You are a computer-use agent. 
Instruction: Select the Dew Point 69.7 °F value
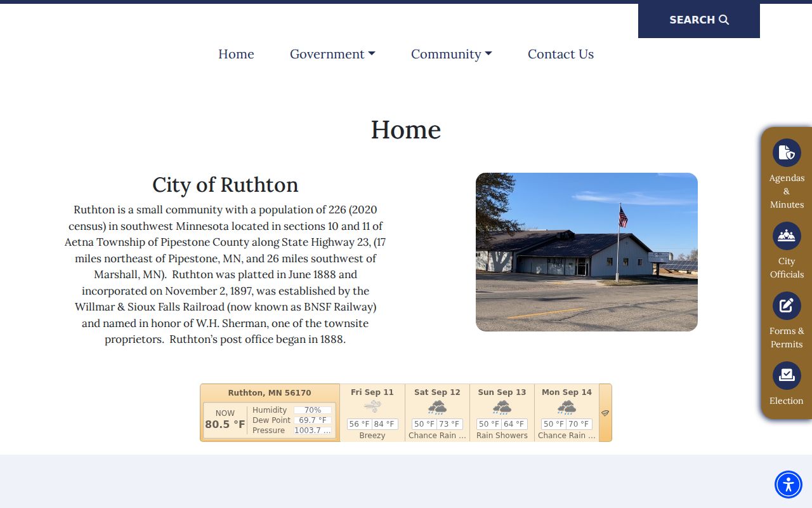click(x=313, y=420)
